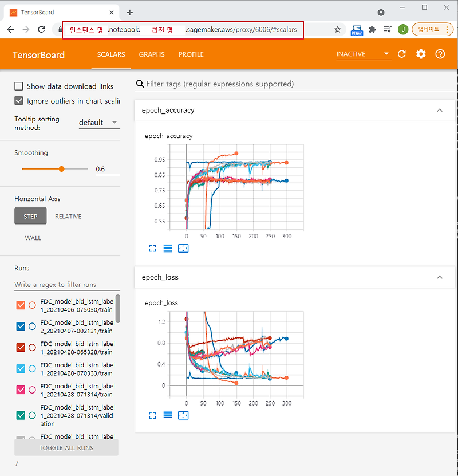Select the STEP horizontal axis button

(30, 216)
